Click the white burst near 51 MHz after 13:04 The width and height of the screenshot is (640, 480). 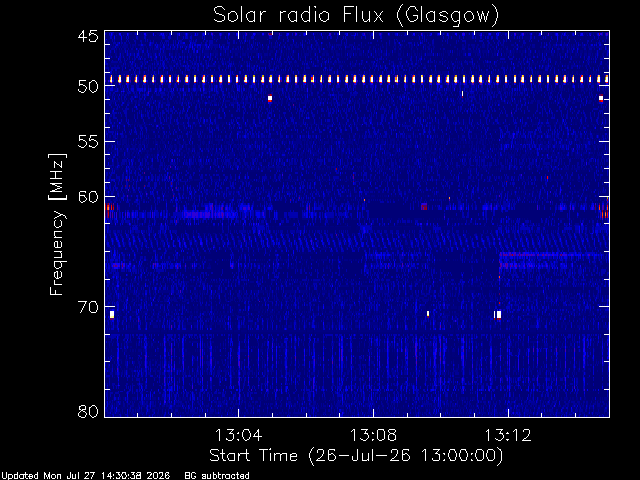coord(270,98)
